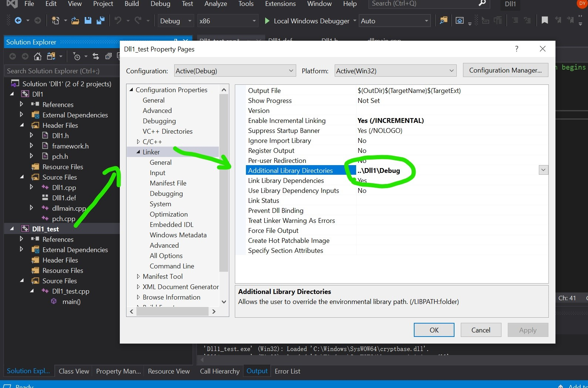
Task: Select Dll1.cpp in Solution Explorer
Action: pyautogui.click(x=64, y=187)
